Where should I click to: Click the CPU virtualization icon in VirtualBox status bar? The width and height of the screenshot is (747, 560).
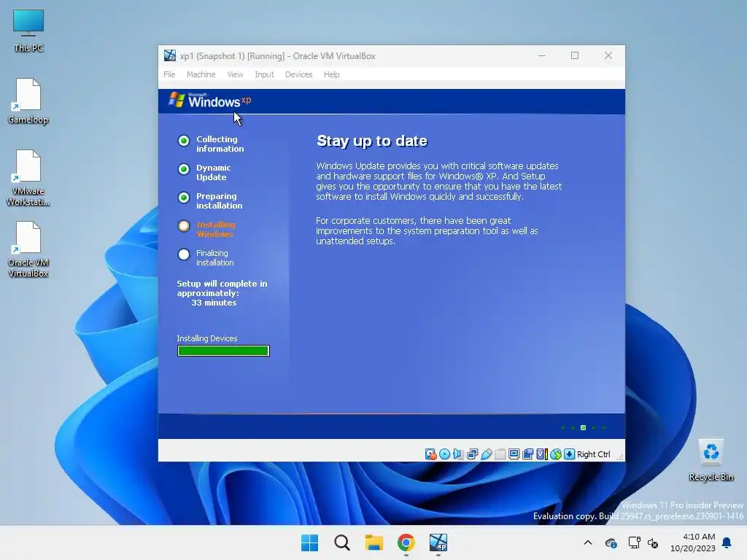542,454
